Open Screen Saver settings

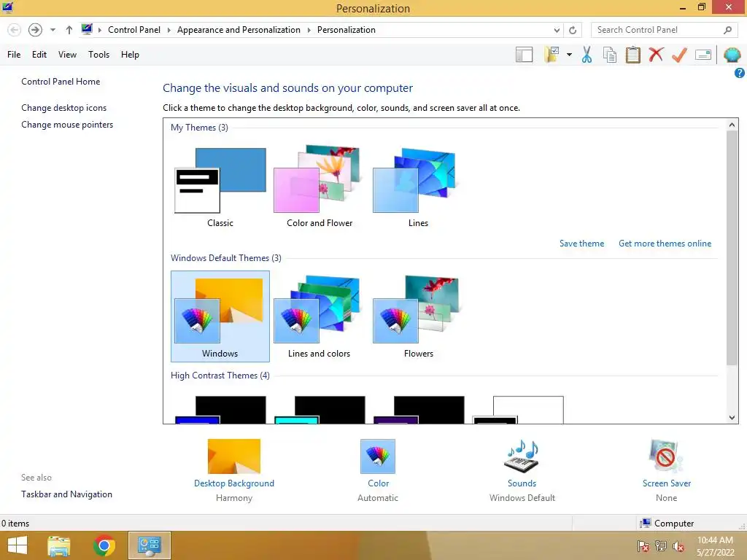[x=667, y=464]
